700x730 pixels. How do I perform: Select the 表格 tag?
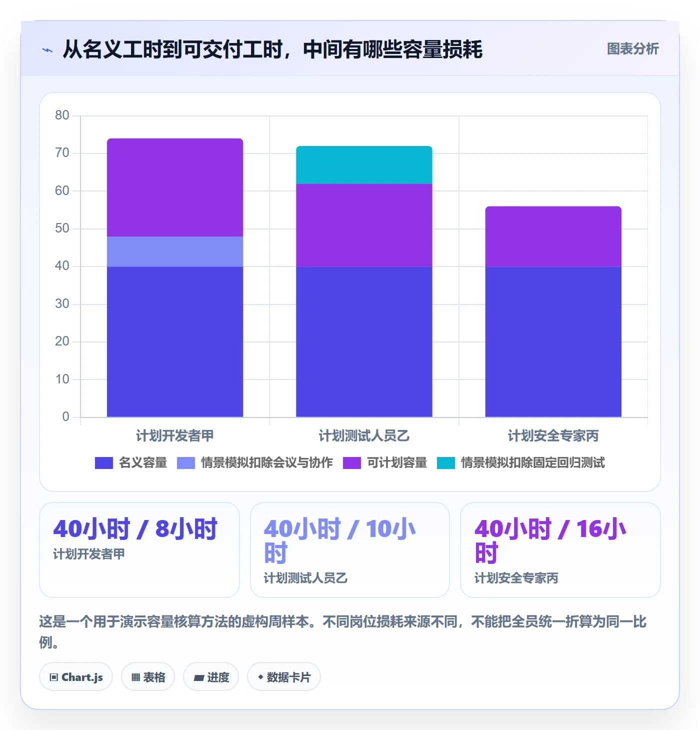(148, 677)
